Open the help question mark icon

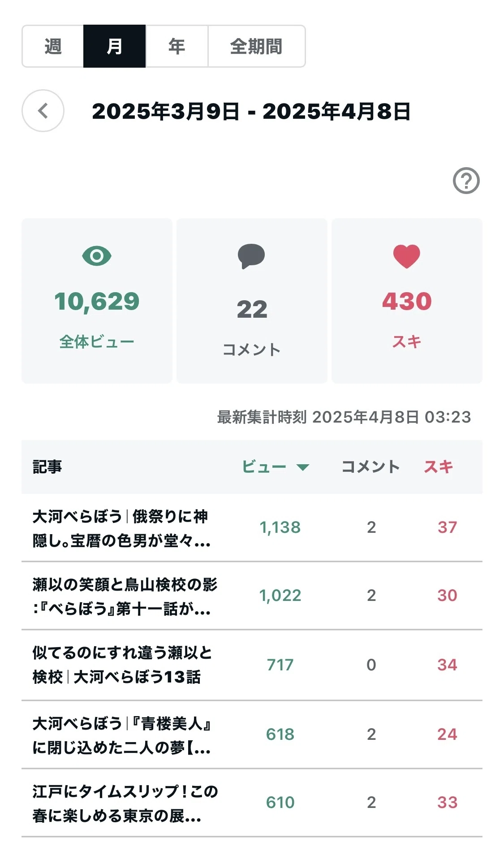point(466,181)
